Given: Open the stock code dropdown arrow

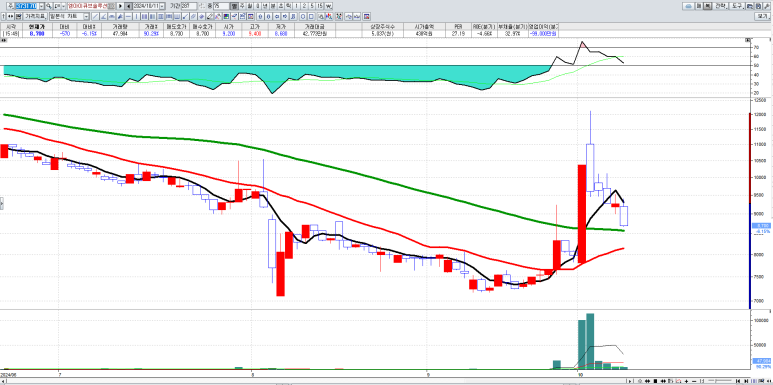Looking at the screenshot, I should [x=41, y=6].
